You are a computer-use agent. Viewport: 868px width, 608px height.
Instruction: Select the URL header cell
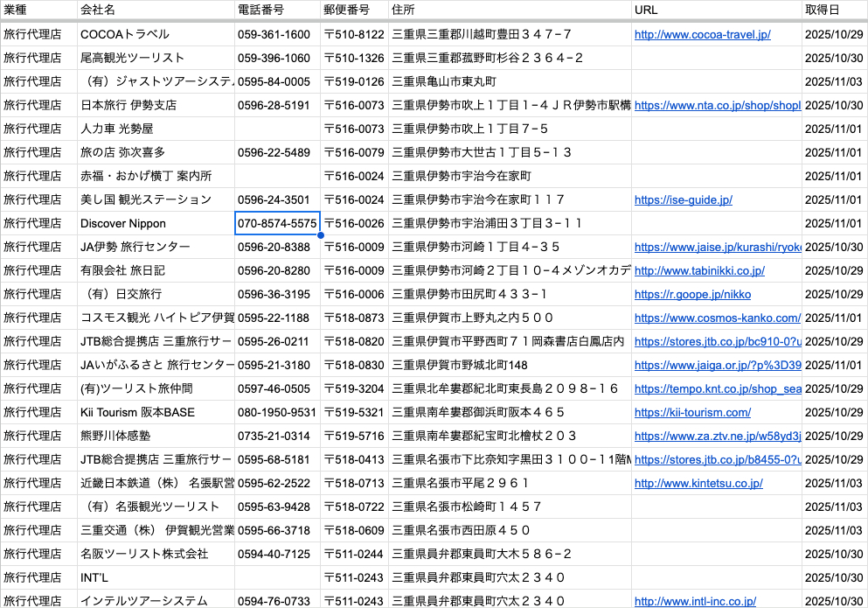point(716,10)
